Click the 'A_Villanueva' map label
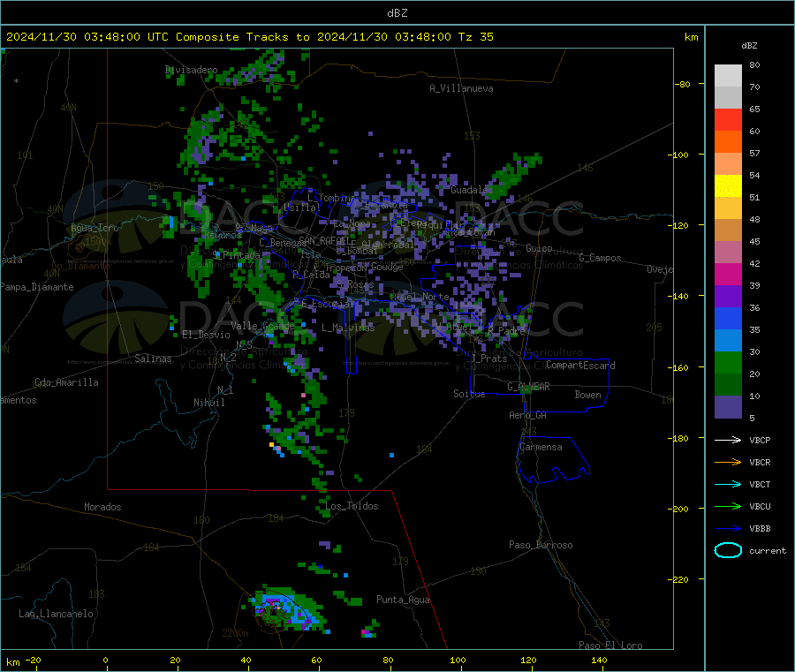The width and height of the screenshot is (795, 672). 461,88
